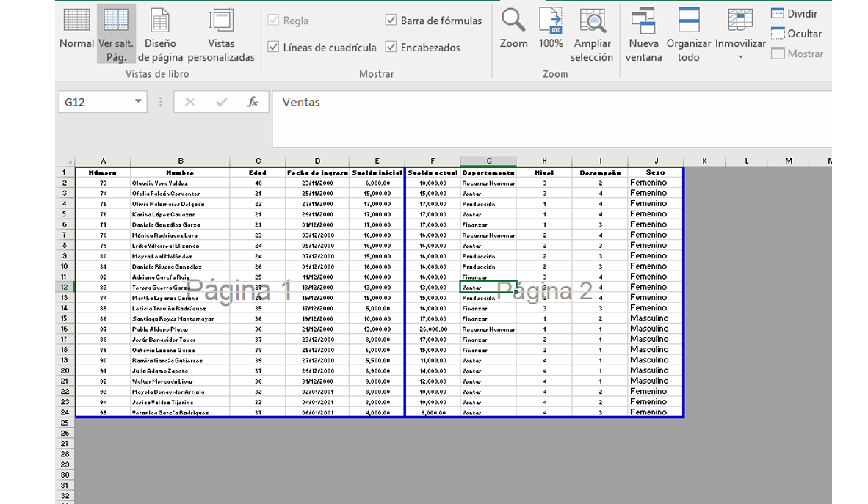Click the Sexo header cell
Screen dimensions: 868x504
click(x=656, y=172)
